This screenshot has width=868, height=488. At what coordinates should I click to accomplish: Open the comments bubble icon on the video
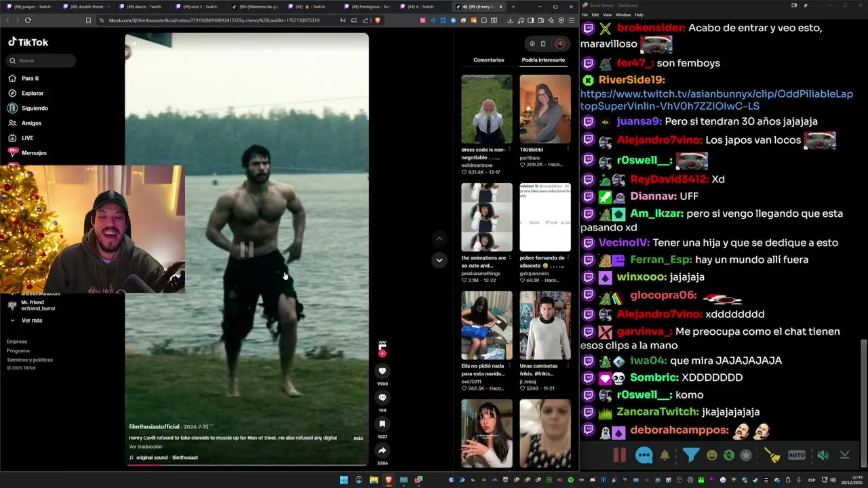coord(382,397)
